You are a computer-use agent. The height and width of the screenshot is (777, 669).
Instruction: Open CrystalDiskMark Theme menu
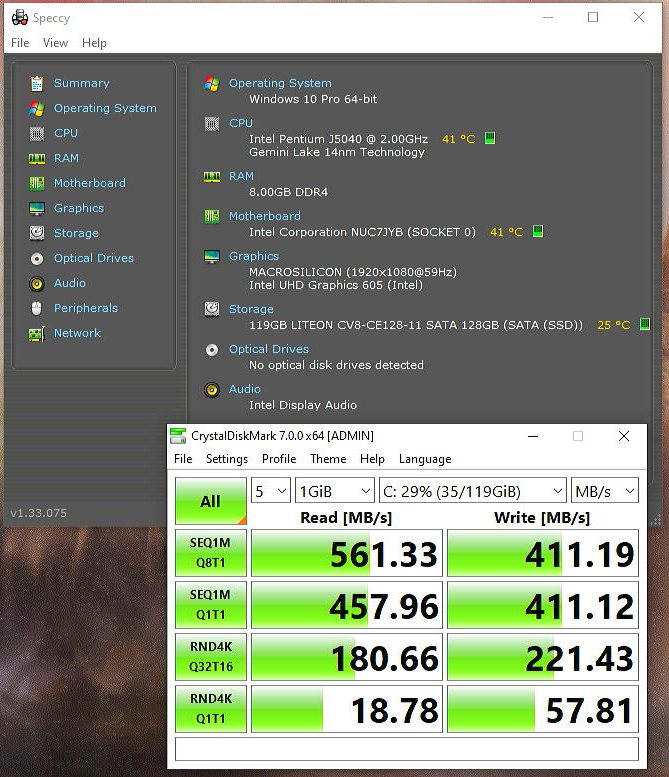coord(328,459)
